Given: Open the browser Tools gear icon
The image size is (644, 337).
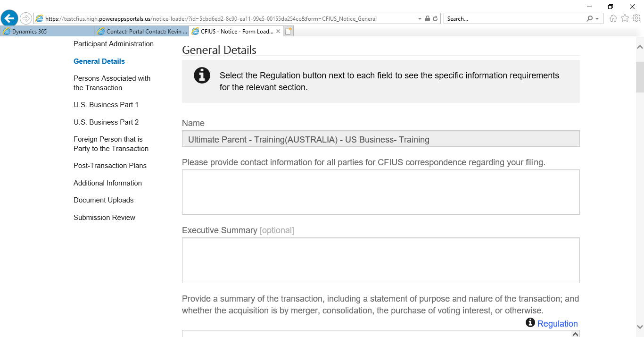Looking at the screenshot, I should click(x=636, y=18).
